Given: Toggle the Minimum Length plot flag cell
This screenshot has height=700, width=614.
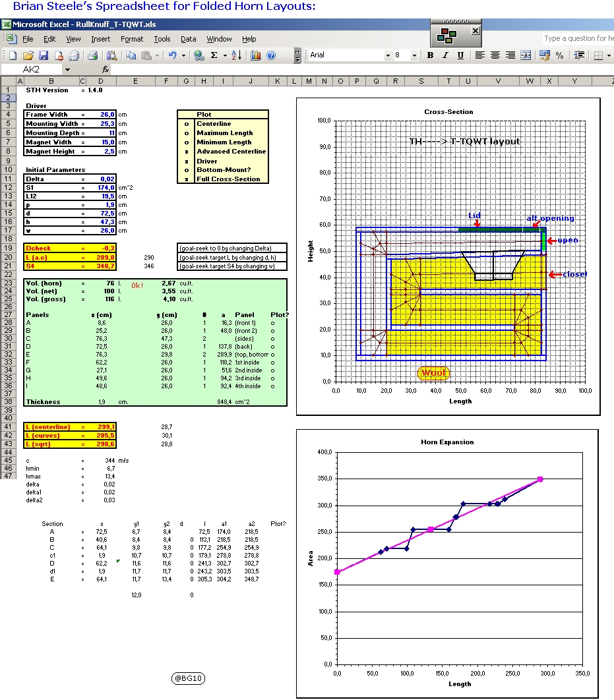Looking at the screenshot, I should click(x=187, y=142).
